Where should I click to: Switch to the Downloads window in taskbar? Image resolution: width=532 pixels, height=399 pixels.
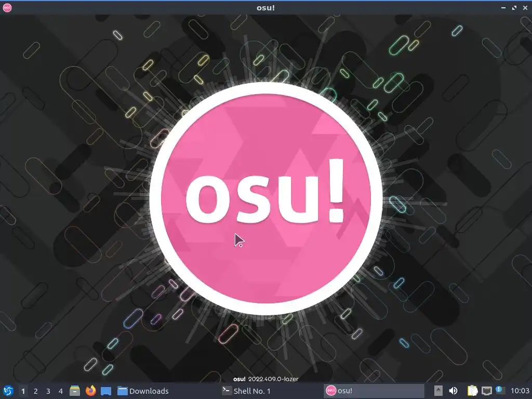(x=166, y=391)
